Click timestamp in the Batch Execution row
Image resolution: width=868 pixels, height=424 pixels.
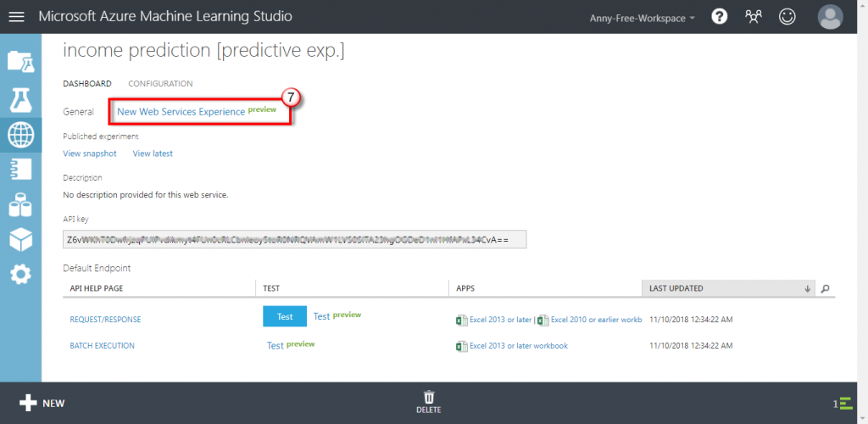pos(692,345)
